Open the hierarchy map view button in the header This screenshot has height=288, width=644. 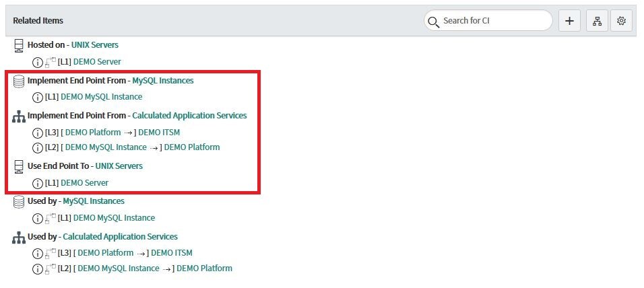point(597,21)
